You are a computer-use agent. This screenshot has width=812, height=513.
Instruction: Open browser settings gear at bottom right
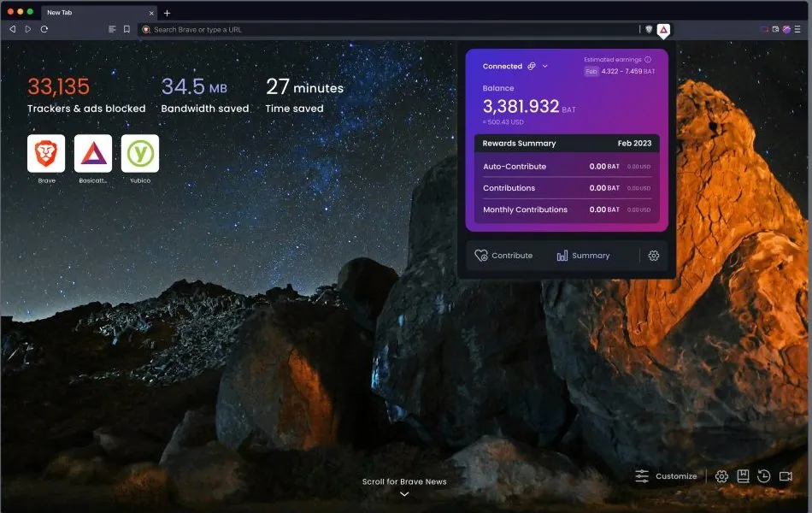(x=721, y=476)
